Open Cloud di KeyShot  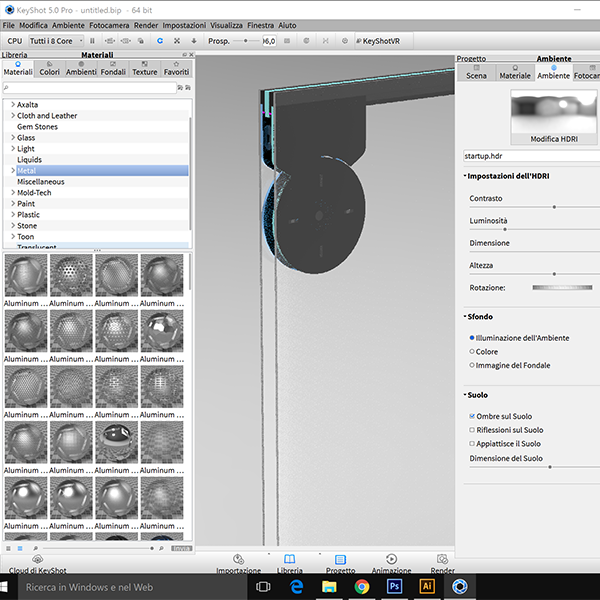tap(38, 564)
